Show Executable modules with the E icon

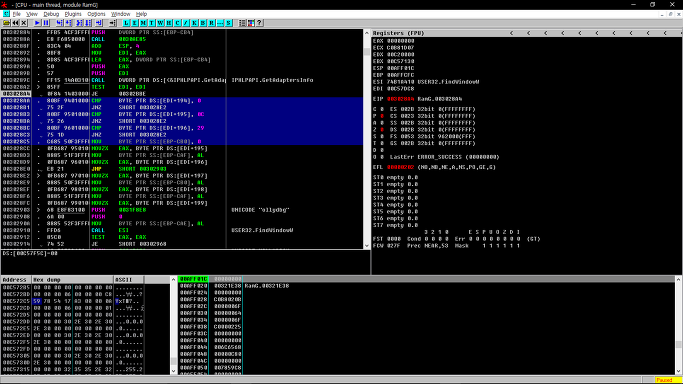pos(135,23)
